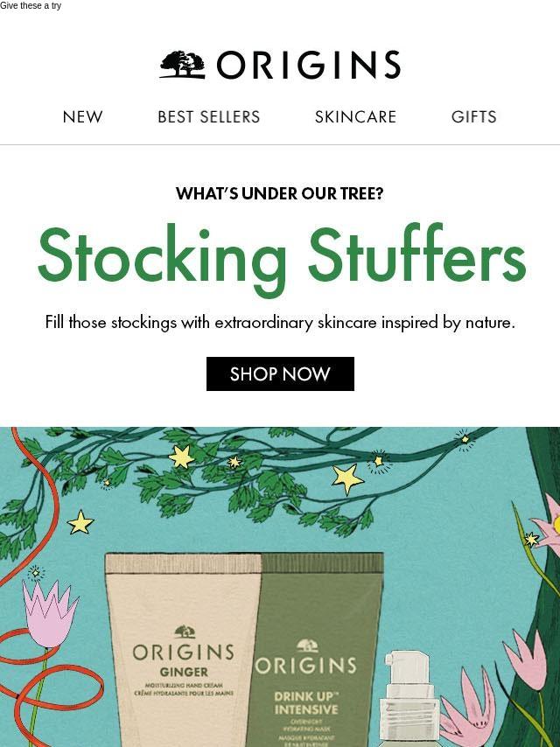Click the What's Under Our Tree heading
Screen dimensions: 560x747
(x=280, y=193)
